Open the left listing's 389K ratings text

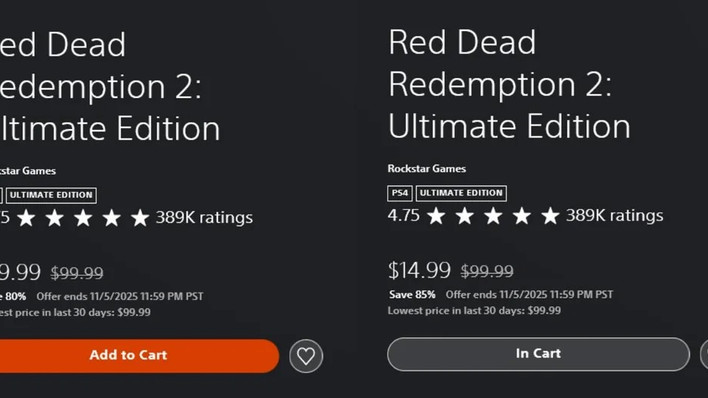204,218
